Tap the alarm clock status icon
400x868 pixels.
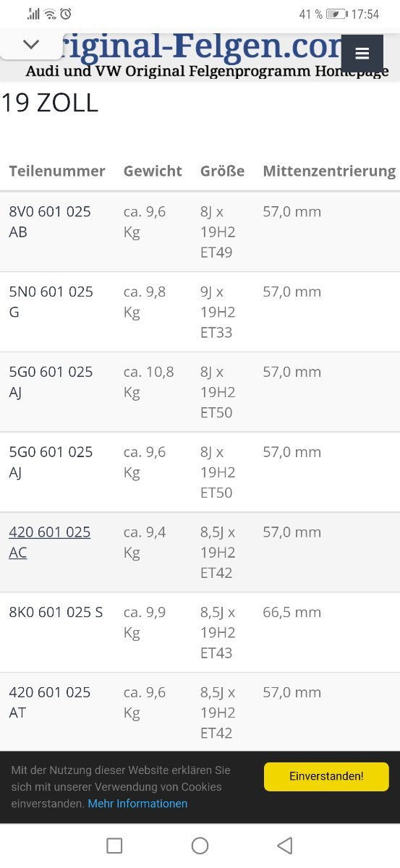(66, 14)
